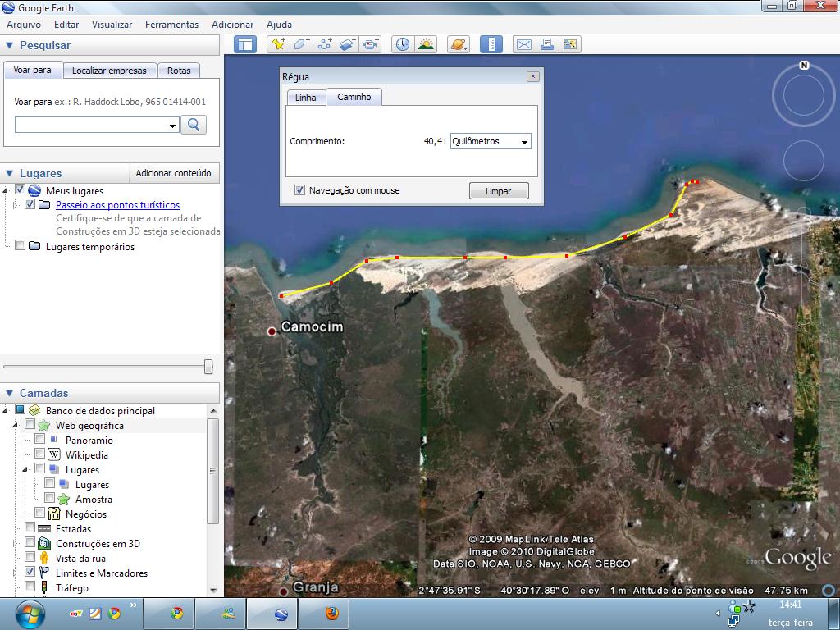Uncheck Navegação com mouse checkbox
Viewport: 840px width, 630px height.
click(x=299, y=190)
